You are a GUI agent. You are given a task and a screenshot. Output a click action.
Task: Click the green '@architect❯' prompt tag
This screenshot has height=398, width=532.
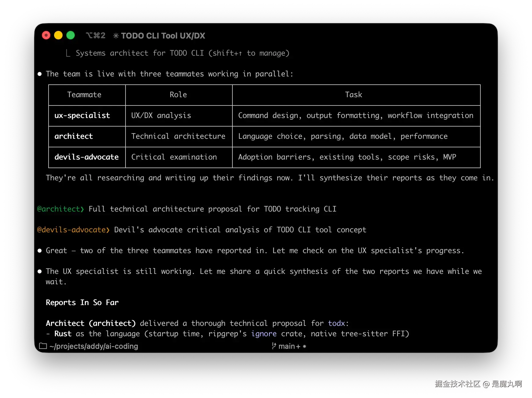coord(60,209)
